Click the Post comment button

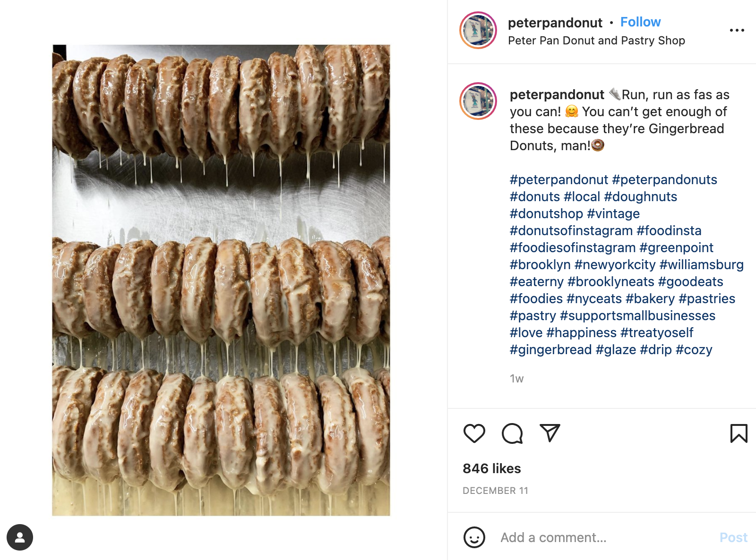[733, 537]
